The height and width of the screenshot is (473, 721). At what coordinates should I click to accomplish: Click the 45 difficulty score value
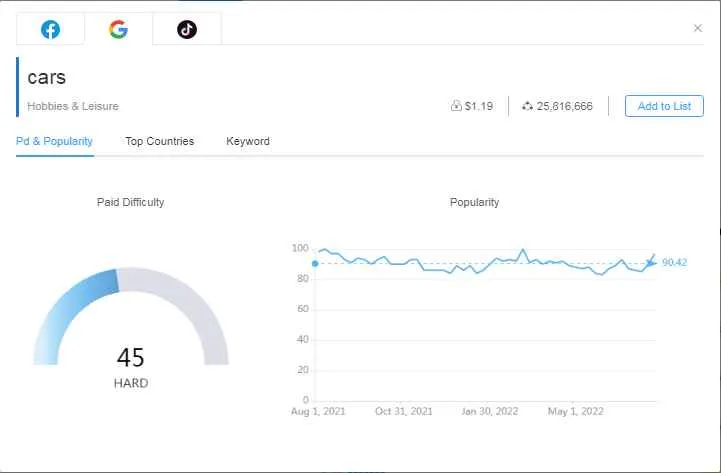pyautogui.click(x=131, y=357)
